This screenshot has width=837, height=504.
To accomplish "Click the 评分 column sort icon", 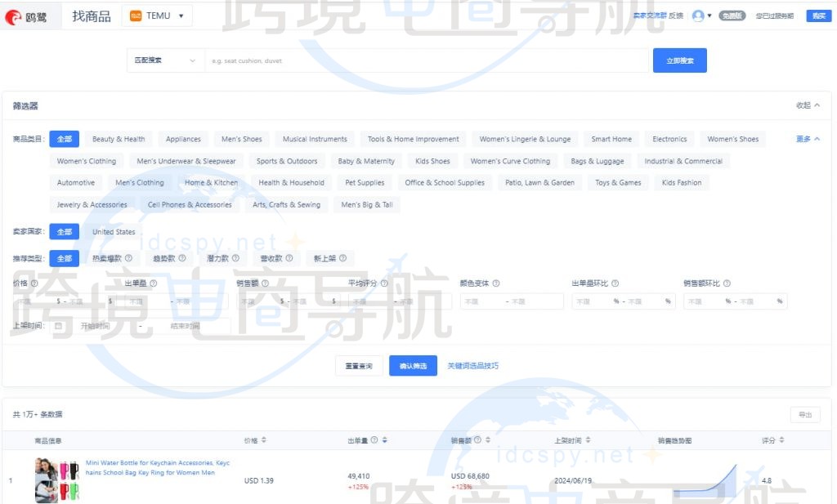I will pos(780,439).
